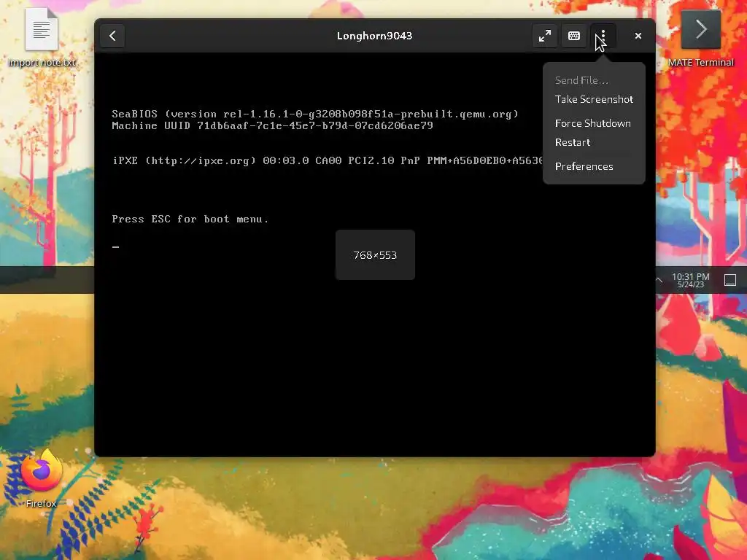Click the iPXE boot text line
This screenshot has height=560, width=747.
[x=328, y=160]
